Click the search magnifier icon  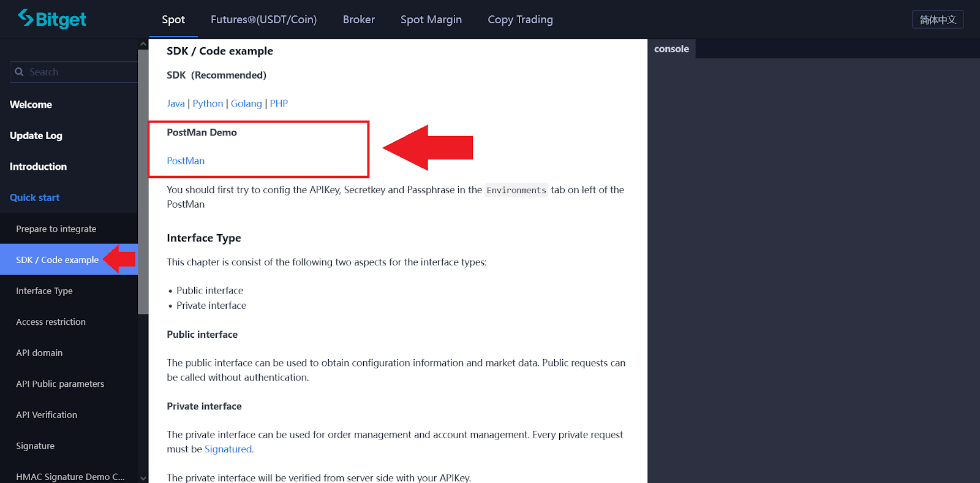20,72
